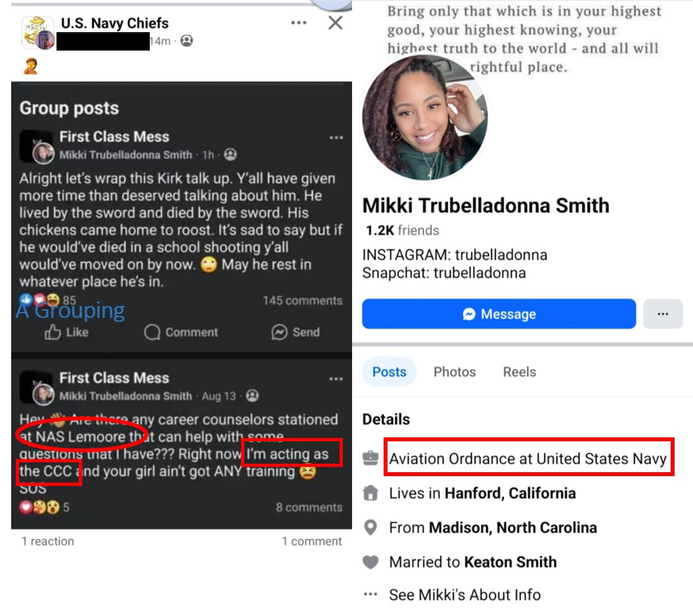Click the Messenger Send icon

coord(279,332)
